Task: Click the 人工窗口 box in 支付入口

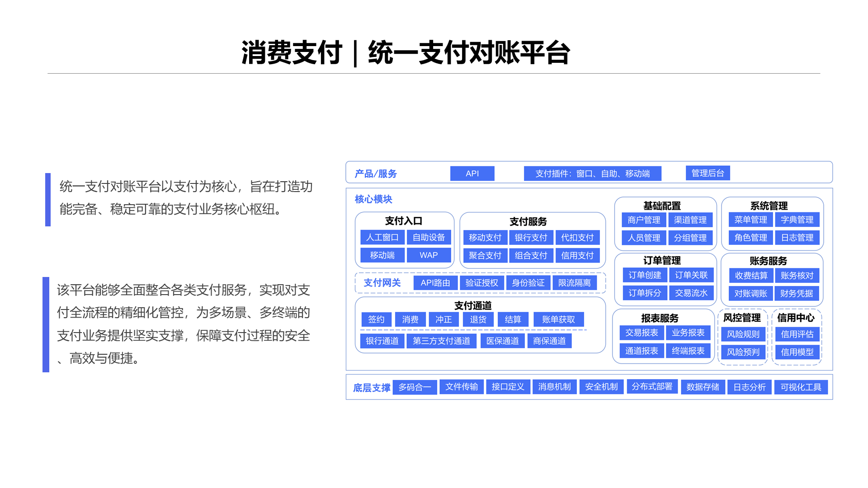Action: tap(382, 238)
